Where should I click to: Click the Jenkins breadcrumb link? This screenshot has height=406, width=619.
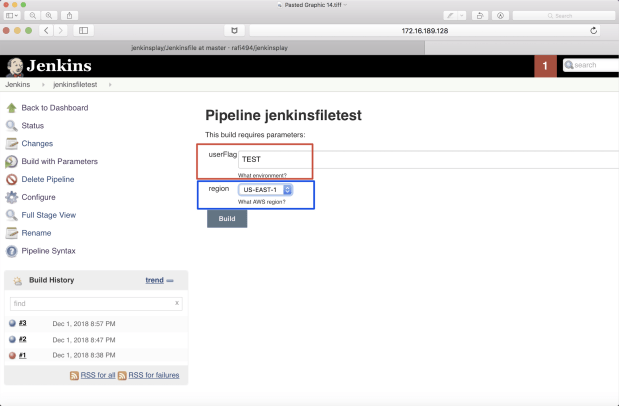coord(18,85)
